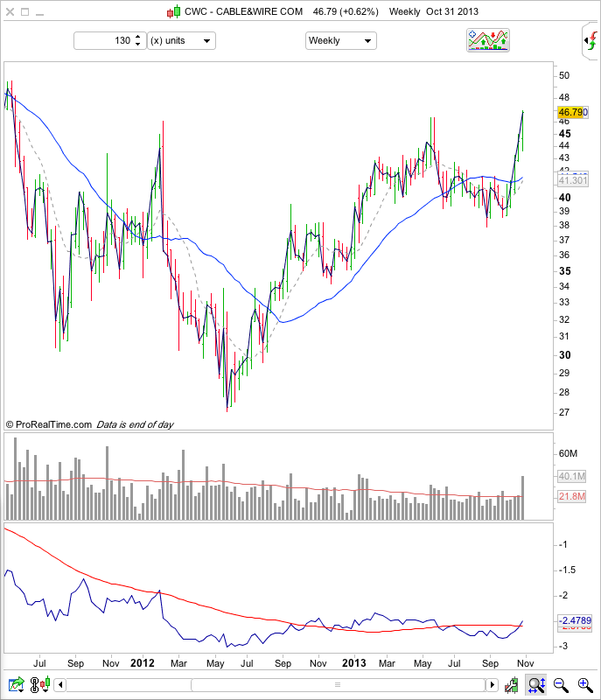
Task: Increase the units value with up arrow
Action: click(138, 37)
